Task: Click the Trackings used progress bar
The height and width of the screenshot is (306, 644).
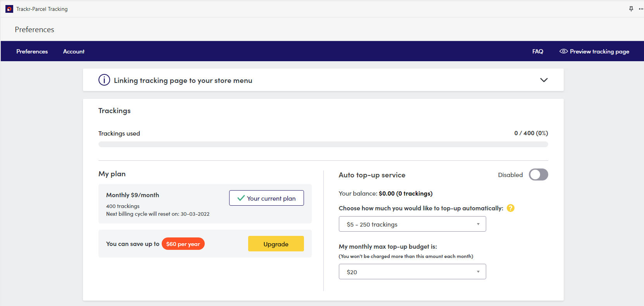Action: [x=323, y=144]
